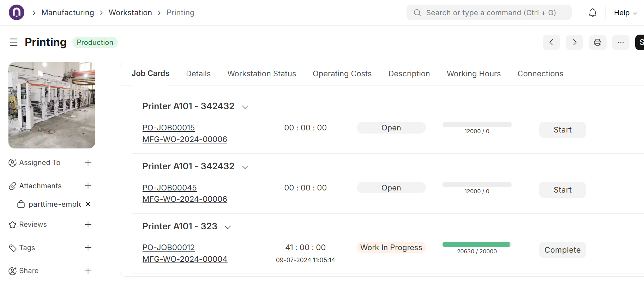
Task: Open the Help dropdown menu
Action: [625, 13]
